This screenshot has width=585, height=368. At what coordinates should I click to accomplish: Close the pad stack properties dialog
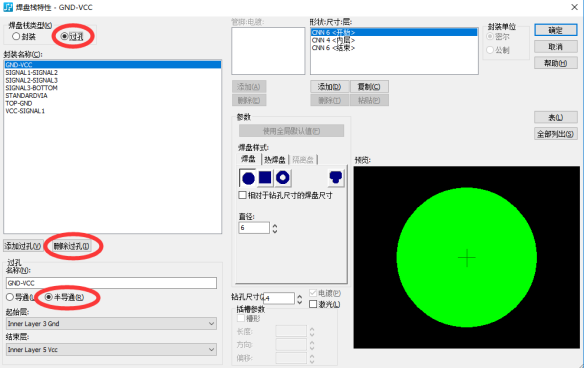(574, 7)
